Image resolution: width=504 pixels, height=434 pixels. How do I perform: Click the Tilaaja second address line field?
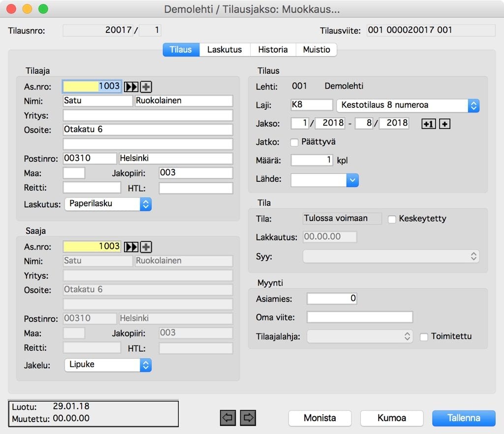[148, 144]
